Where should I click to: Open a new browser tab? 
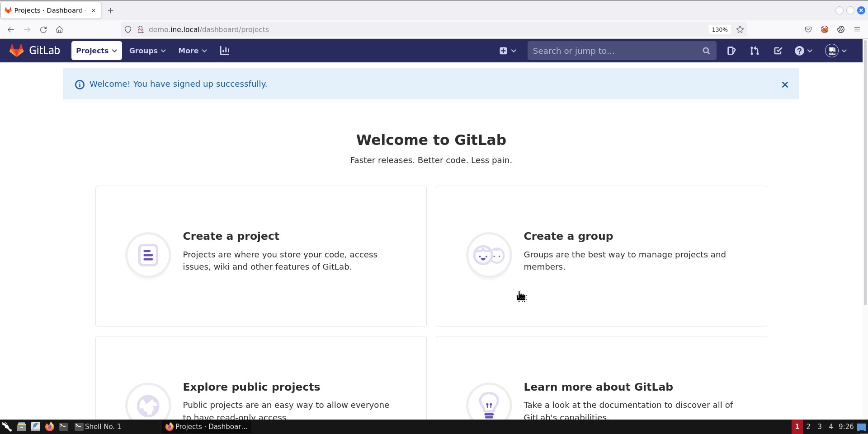[111, 10]
